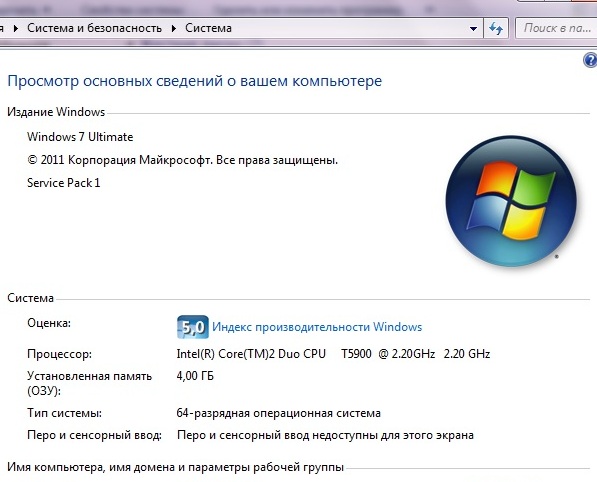
Task: Click the 2011 Корпорация Майкрософт copyright line
Action: [x=182, y=160]
